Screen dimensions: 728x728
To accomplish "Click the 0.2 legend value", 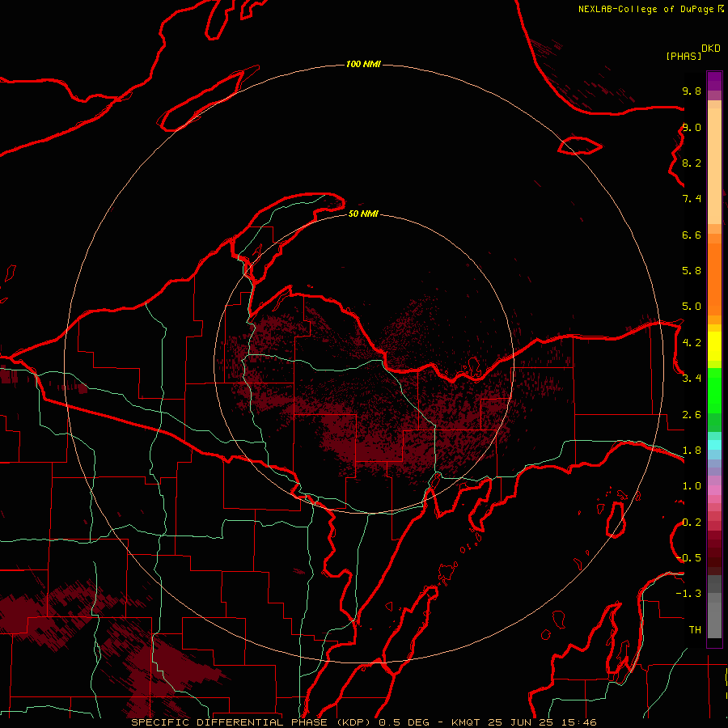I will [692, 523].
